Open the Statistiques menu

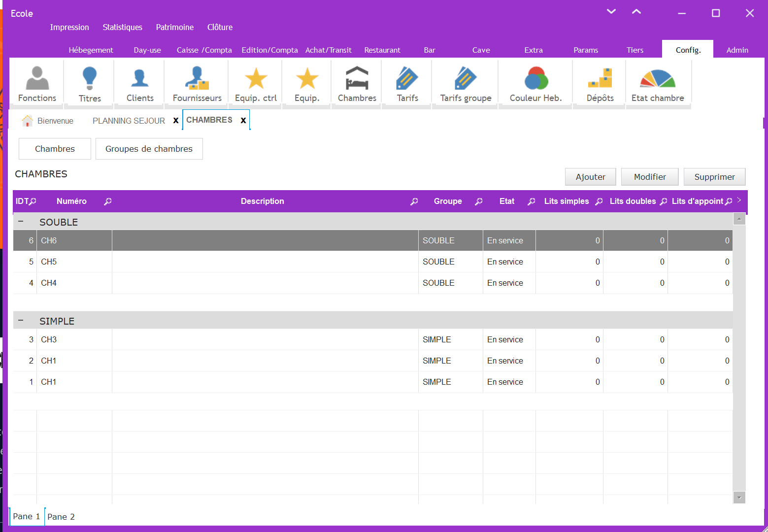tap(122, 27)
